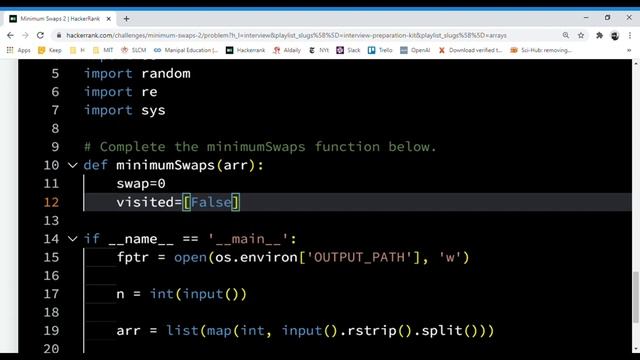This screenshot has height=360, width=640.
Task: Click visited= on line 12
Action: click(x=149, y=202)
